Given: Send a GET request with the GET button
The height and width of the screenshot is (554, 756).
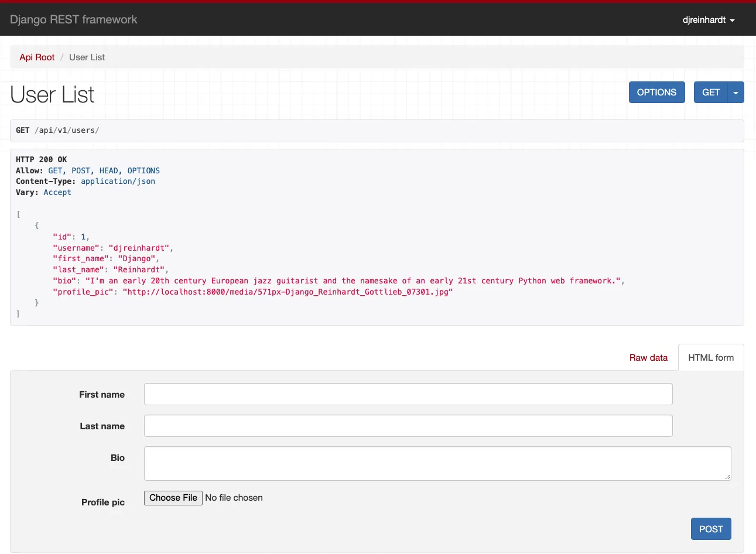Looking at the screenshot, I should click(710, 93).
